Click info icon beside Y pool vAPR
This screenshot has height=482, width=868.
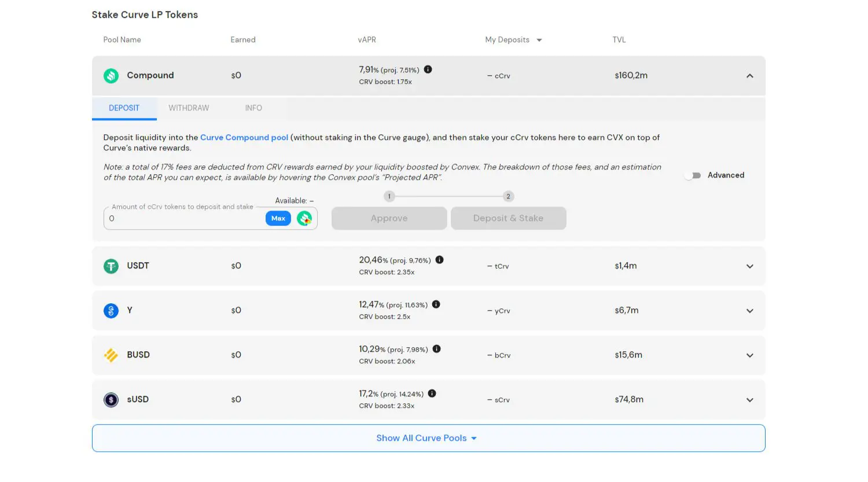pos(436,304)
